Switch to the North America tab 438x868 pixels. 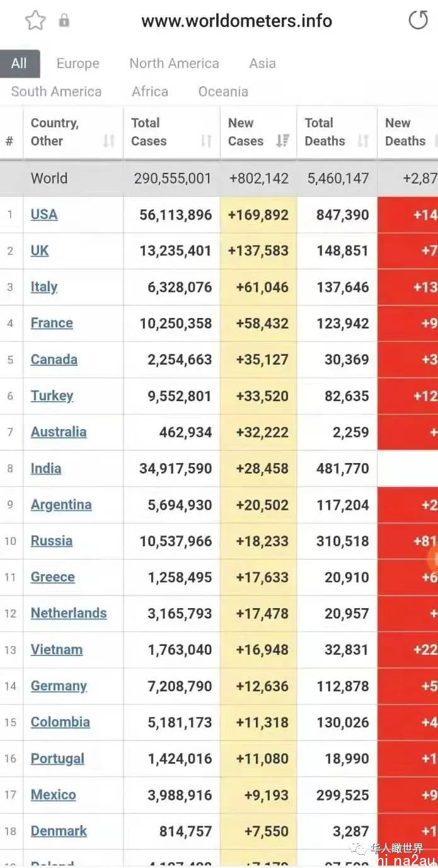[x=174, y=64]
